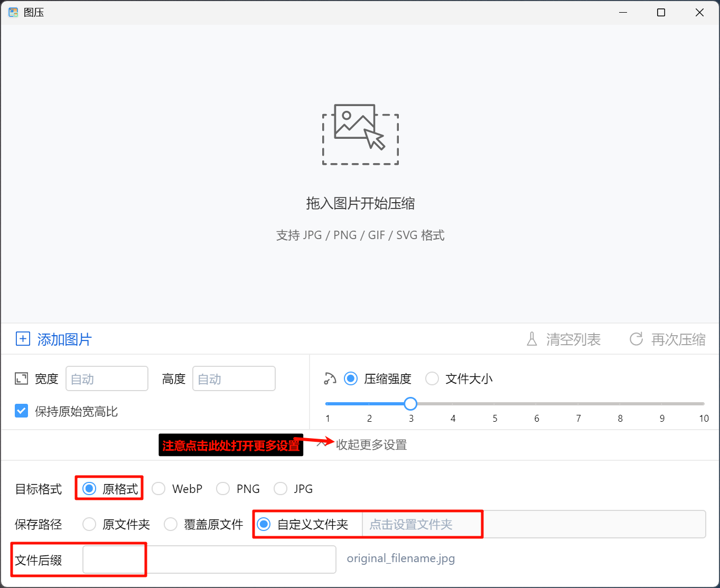
Task: Click the slider scale number 5
Action: pos(495,419)
